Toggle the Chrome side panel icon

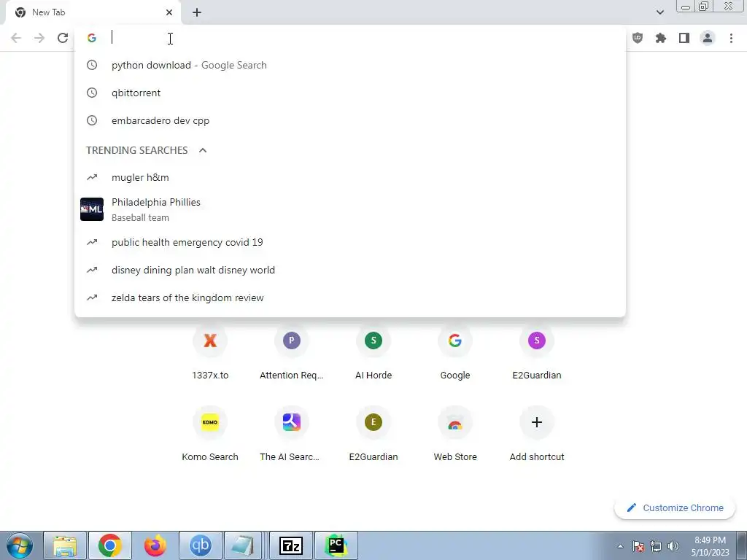pos(684,38)
